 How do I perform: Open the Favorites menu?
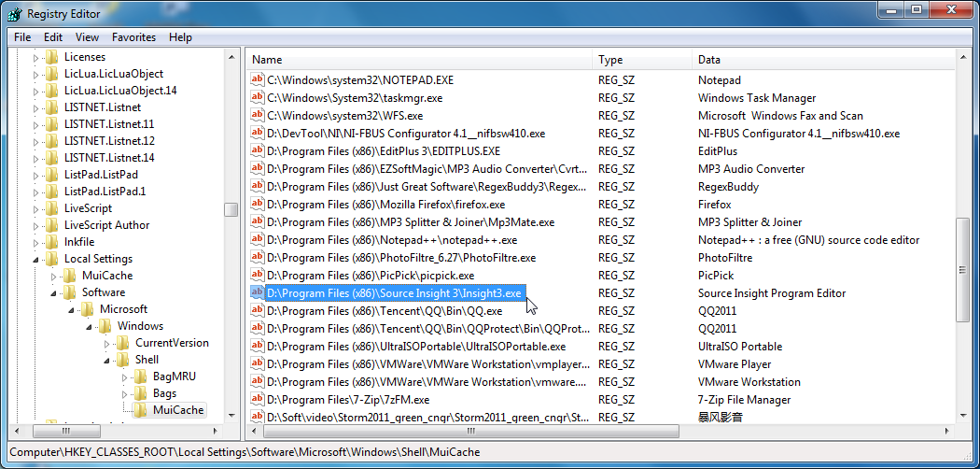point(133,37)
